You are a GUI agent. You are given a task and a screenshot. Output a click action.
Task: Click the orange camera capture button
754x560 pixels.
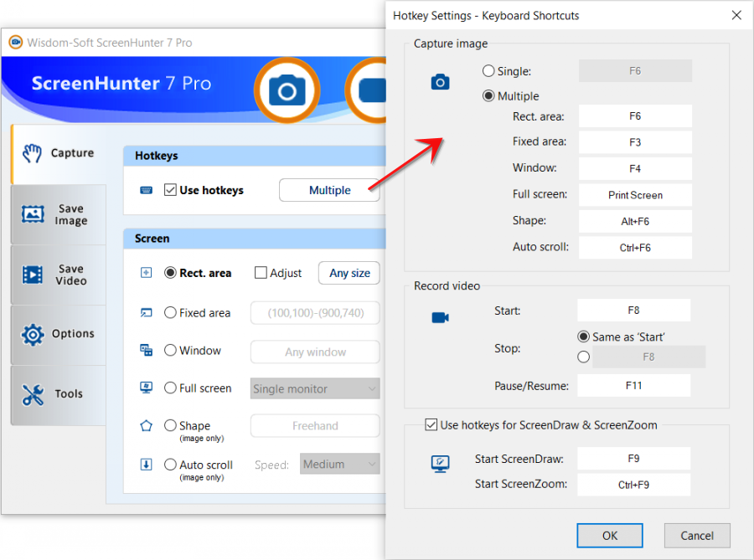(287, 90)
